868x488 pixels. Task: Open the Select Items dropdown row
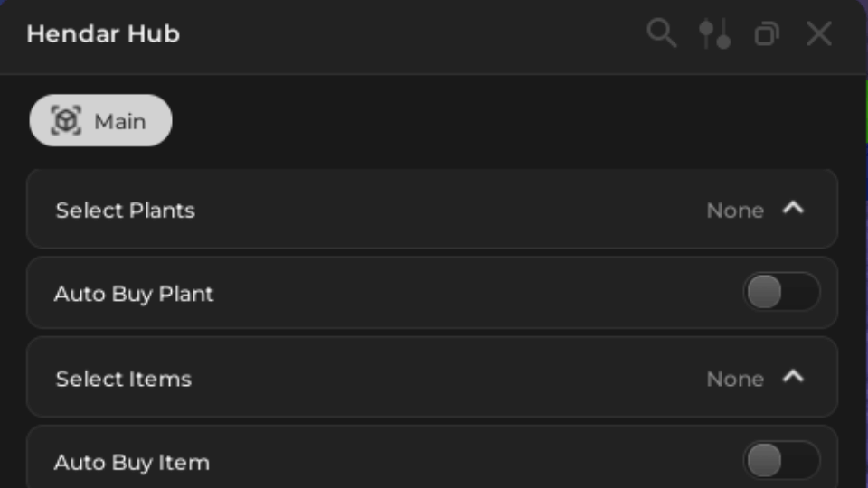[432, 378]
